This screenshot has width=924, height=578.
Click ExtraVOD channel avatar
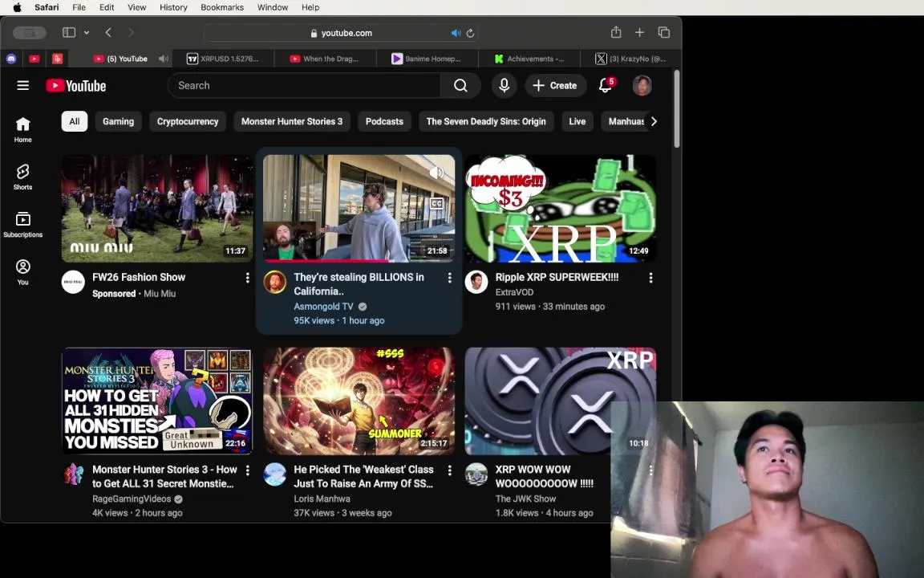tap(476, 282)
